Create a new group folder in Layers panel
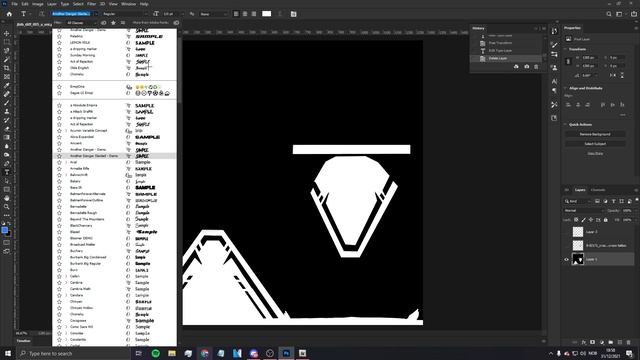 [611, 342]
